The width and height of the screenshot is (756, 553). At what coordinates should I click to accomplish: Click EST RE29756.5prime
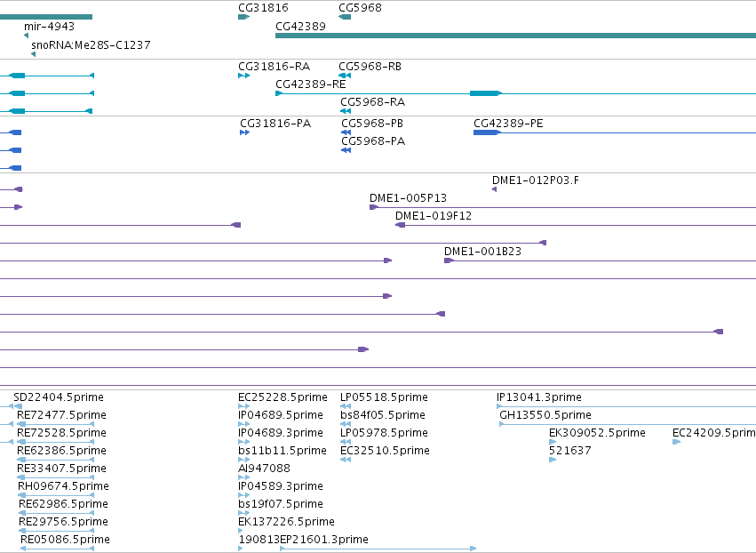(x=63, y=522)
